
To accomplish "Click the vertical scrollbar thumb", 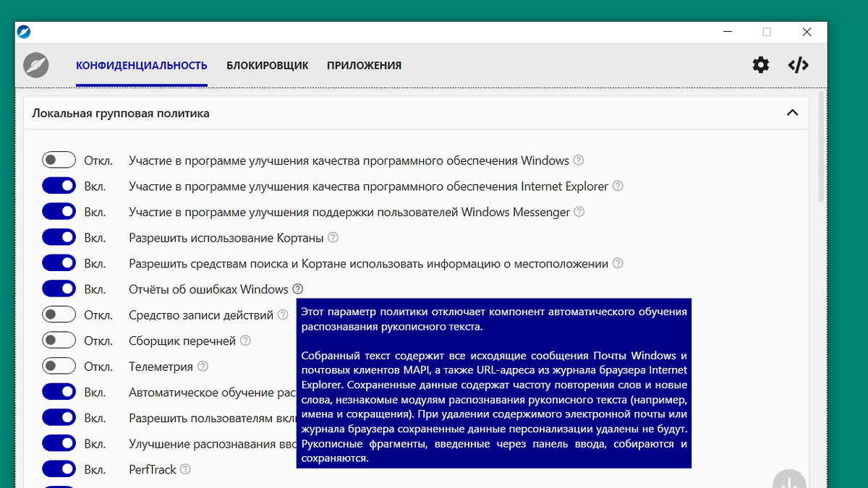I will [821, 146].
